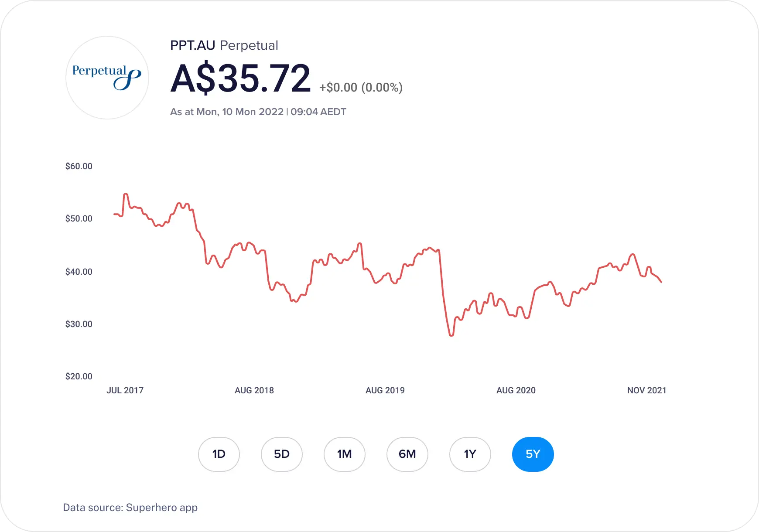Select the 1D time range

click(219, 454)
